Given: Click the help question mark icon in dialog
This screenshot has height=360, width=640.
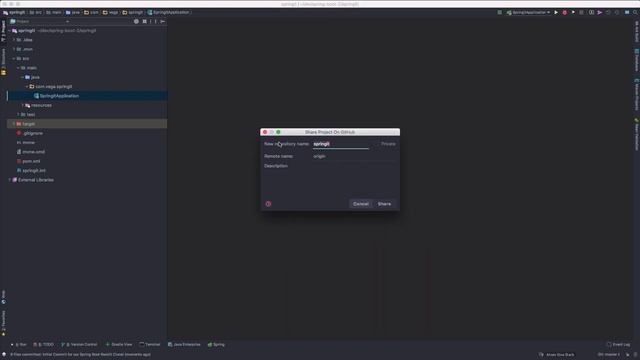Looking at the screenshot, I should pos(268,204).
